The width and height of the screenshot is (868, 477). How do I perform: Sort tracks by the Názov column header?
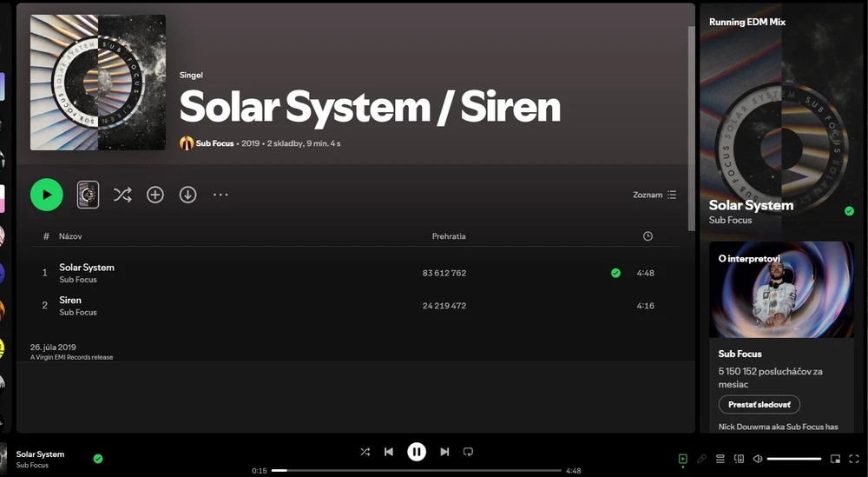pos(70,236)
